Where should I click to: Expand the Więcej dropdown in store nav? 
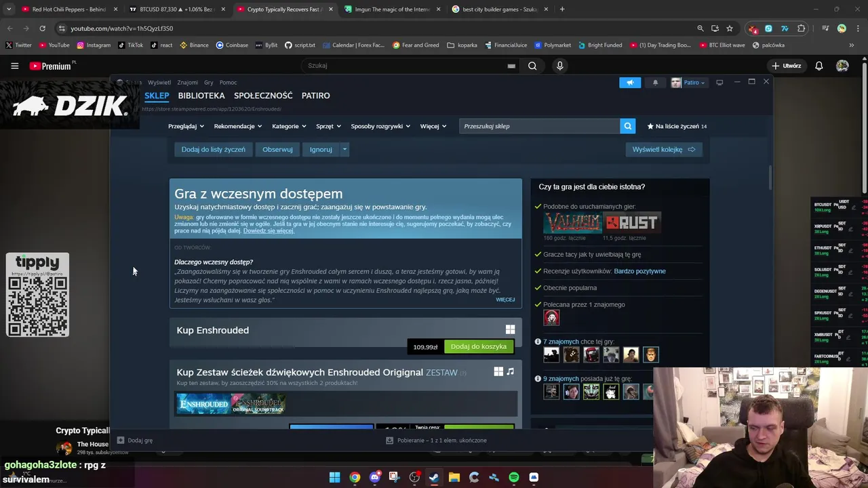(433, 126)
